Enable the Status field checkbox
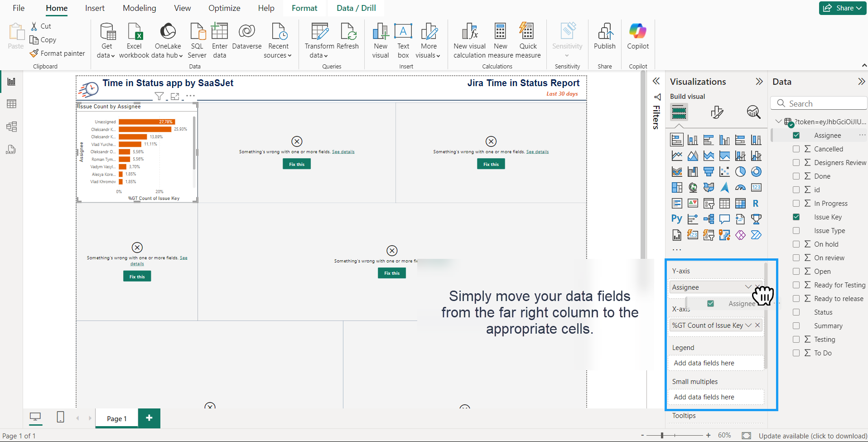 [x=796, y=312]
